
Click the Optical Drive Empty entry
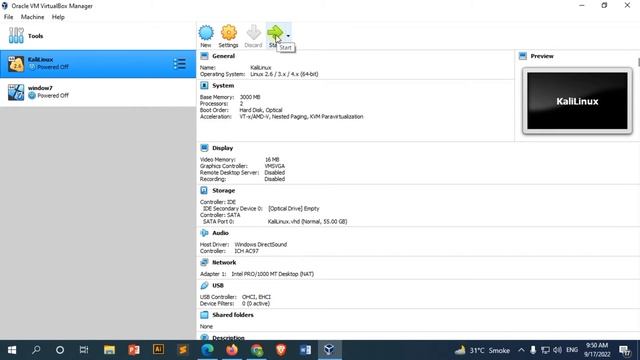click(x=293, y=209)
